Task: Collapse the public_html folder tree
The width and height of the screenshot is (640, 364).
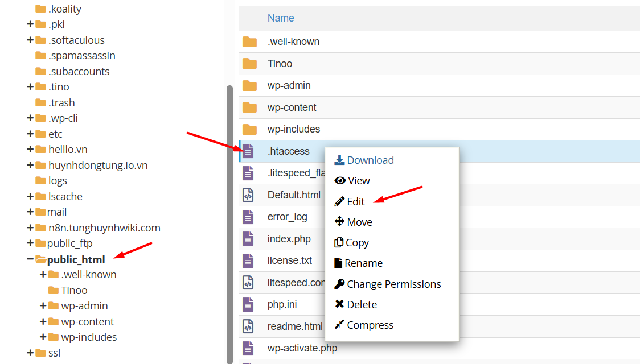Action: click(30, 259)
